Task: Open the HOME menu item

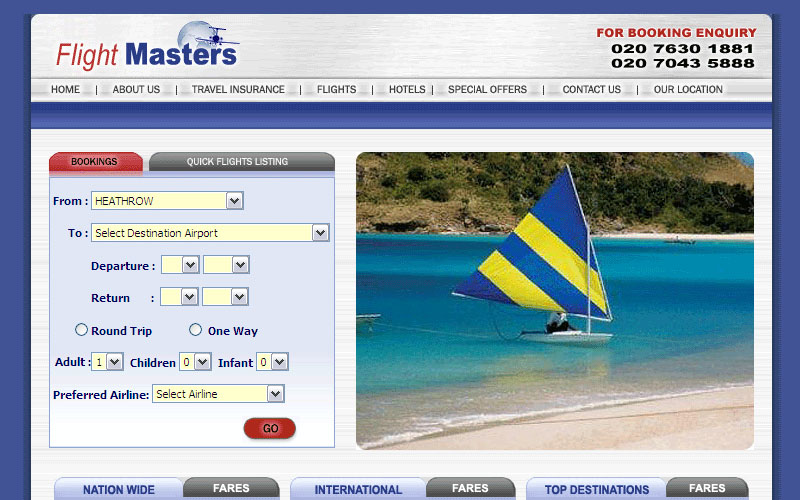Action: pos(65,89)
